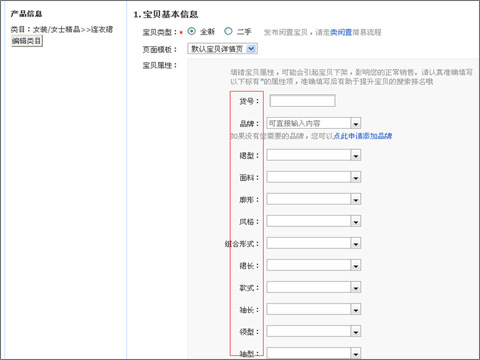Expand the 裙型 dropdown
The image size is (480, 360).
314,155
